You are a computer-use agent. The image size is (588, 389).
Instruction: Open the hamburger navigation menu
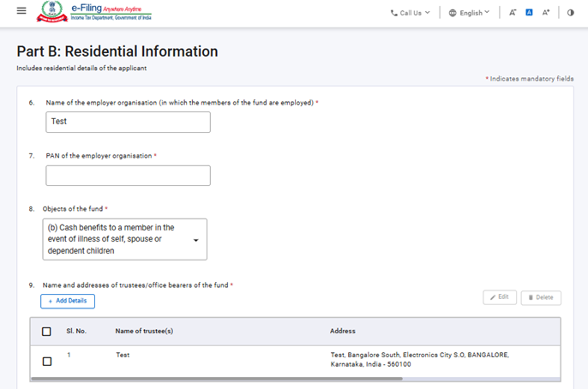pos(21,11)
